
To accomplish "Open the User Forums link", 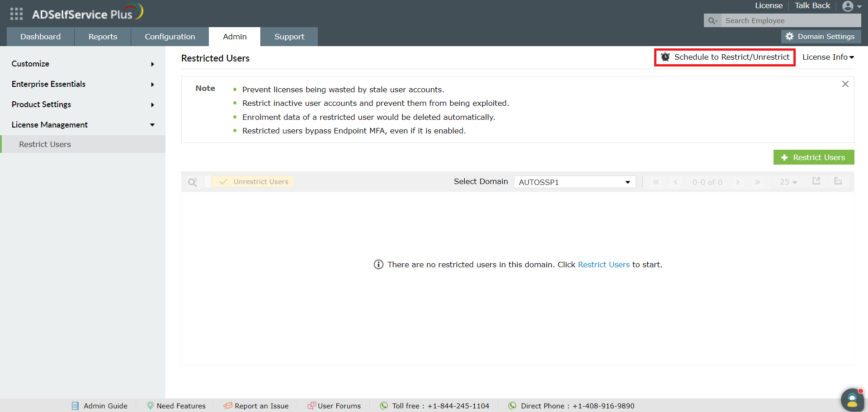I will 339,406.
